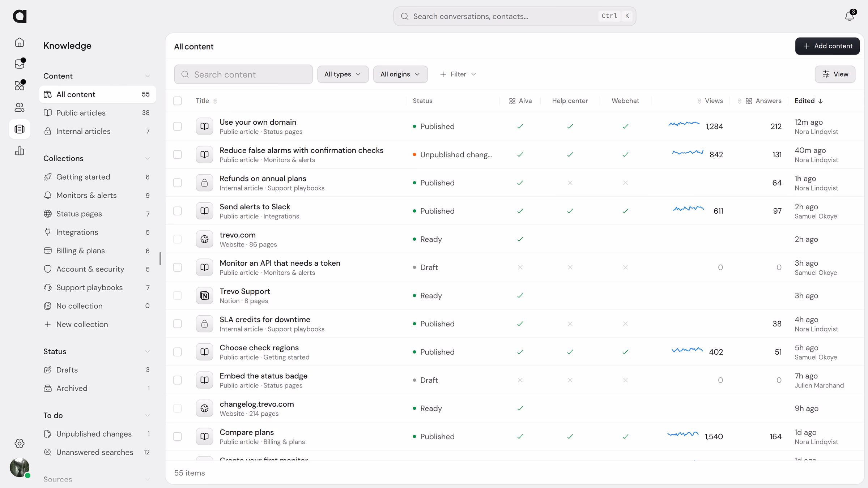Click the user avatar in left rail
Screen dimensions: 868x488
[20, 467]
